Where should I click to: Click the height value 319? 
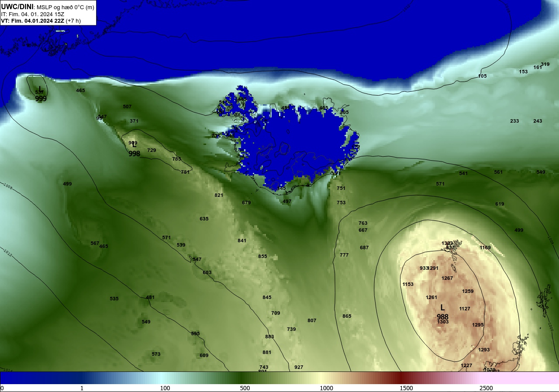(x=545, y=64)
